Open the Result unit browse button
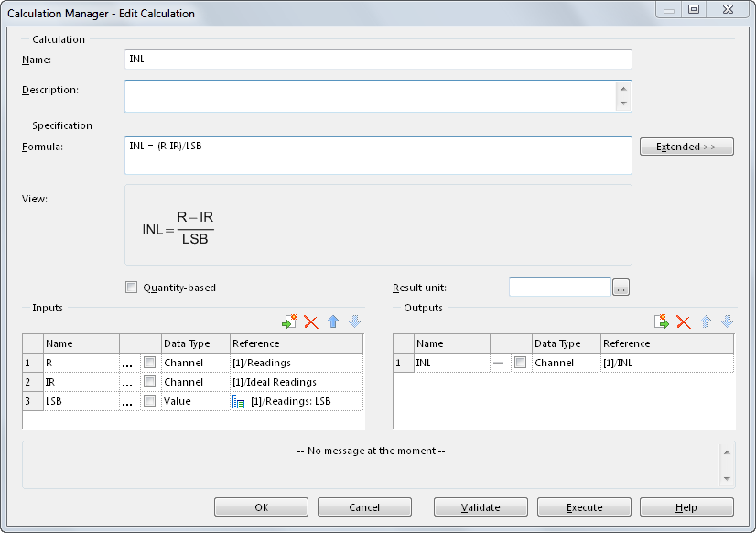This screenshot has width=756, height=533. (x=621, y=288)
